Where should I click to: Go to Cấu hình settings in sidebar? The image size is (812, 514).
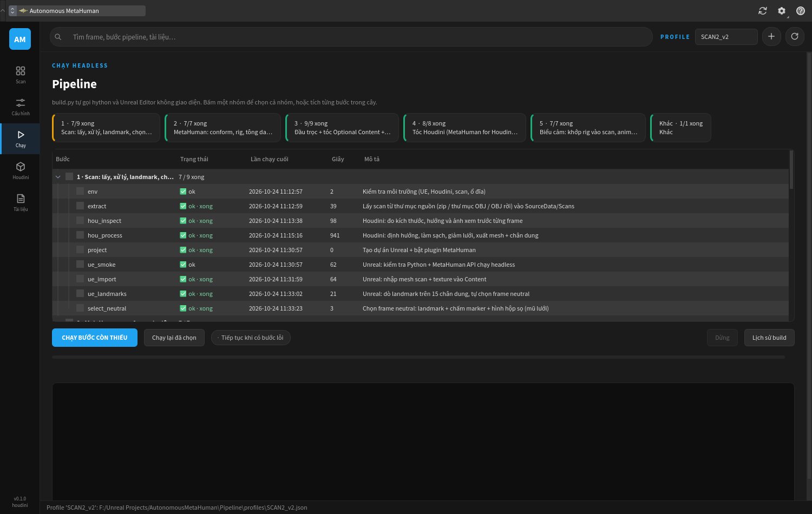tap(20, 107)
